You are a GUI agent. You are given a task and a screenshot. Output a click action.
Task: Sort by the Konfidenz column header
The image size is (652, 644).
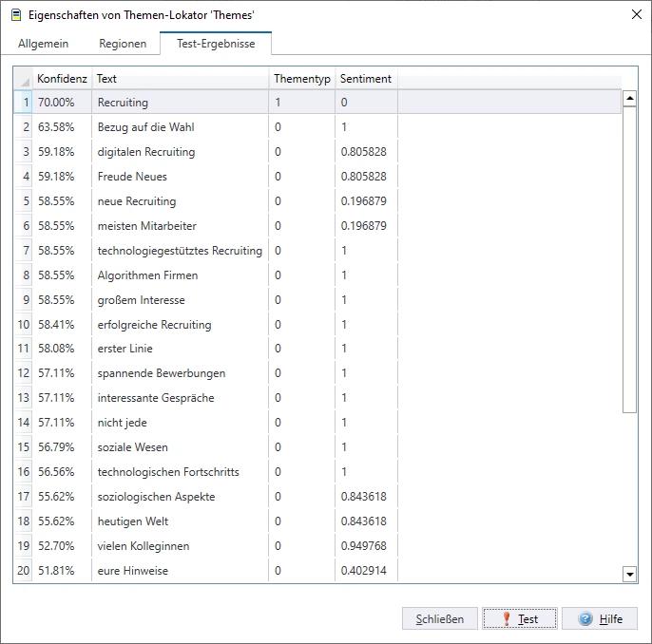tap(62, 79)
